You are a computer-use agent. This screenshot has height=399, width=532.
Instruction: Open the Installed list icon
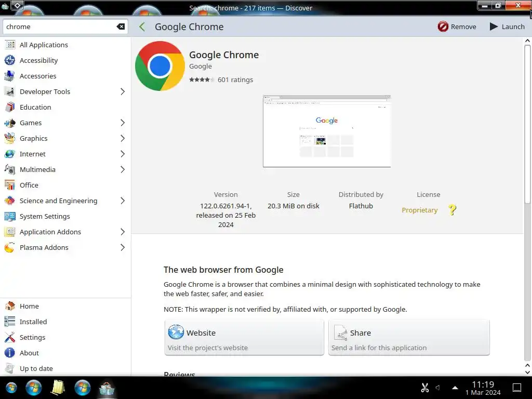(x=10, y=322)
